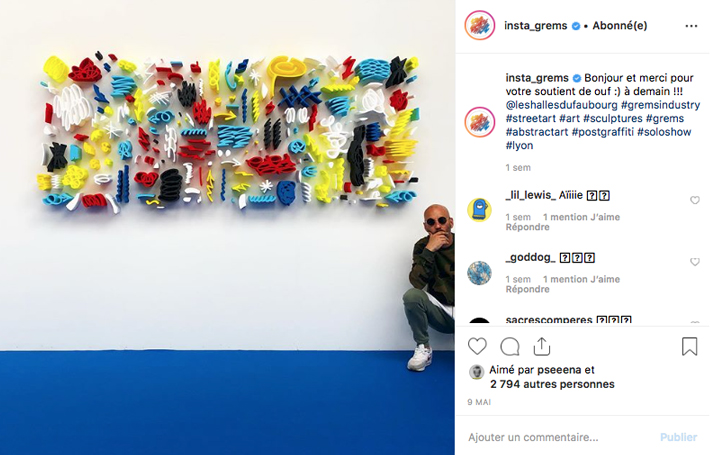Click the artwork photo
The height and width of the screenshot is (455, 710).
[227, 227]
